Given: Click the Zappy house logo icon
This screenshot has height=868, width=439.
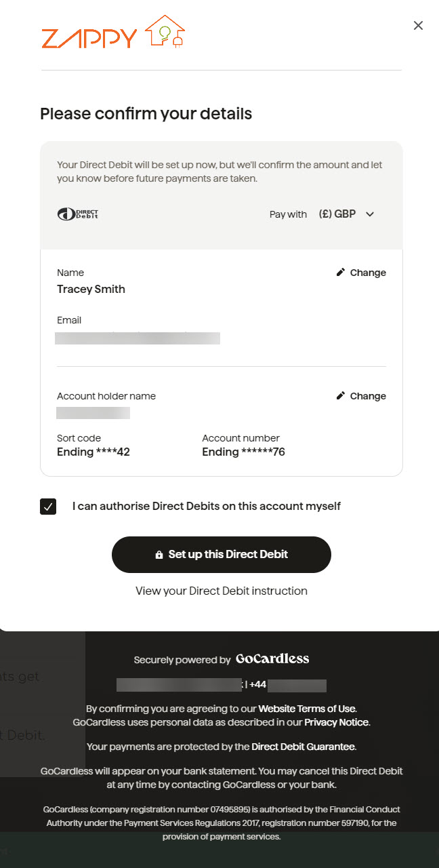Looking at the screenshot, I should click(x=165, y=32).
